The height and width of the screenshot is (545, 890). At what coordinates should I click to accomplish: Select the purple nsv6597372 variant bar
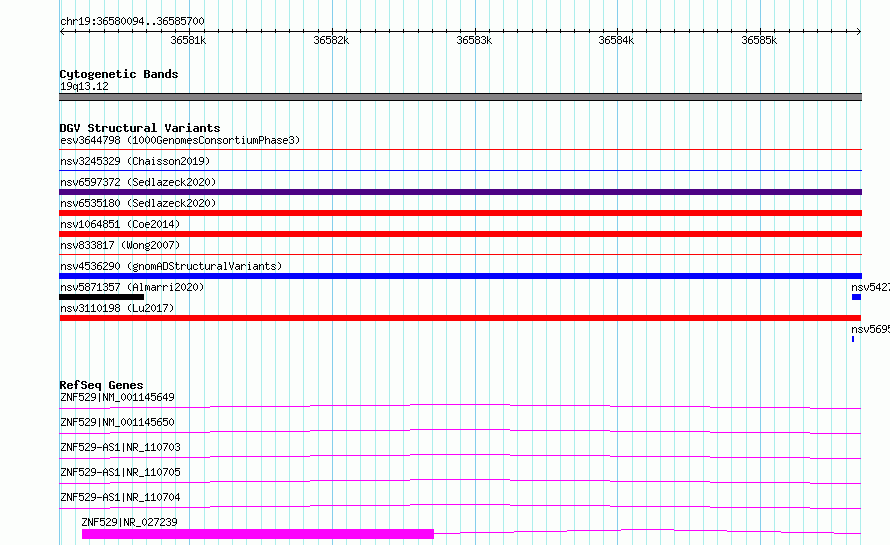coord(460,192)
